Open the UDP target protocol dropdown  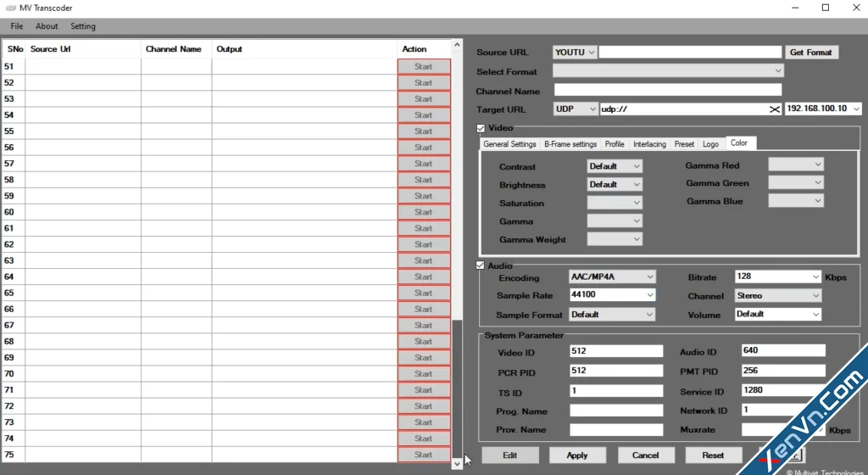[x=576, y=109]
